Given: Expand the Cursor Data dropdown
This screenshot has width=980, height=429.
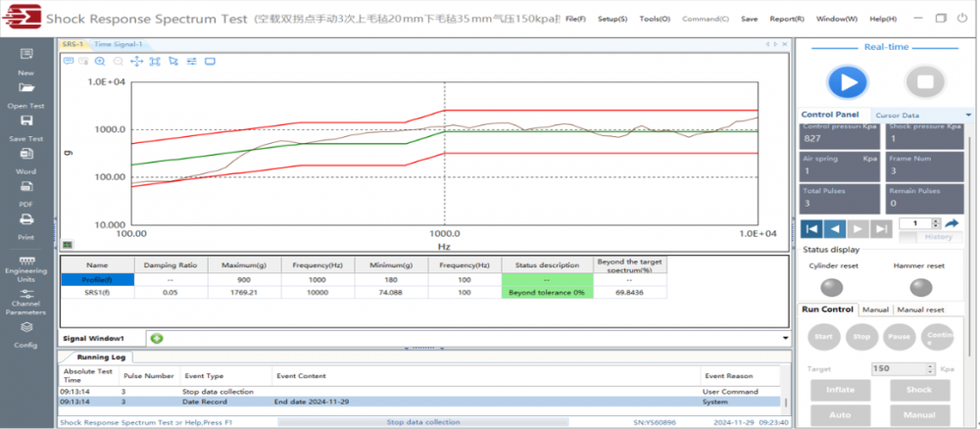Looking at the screenshot, I should (968, 116).
